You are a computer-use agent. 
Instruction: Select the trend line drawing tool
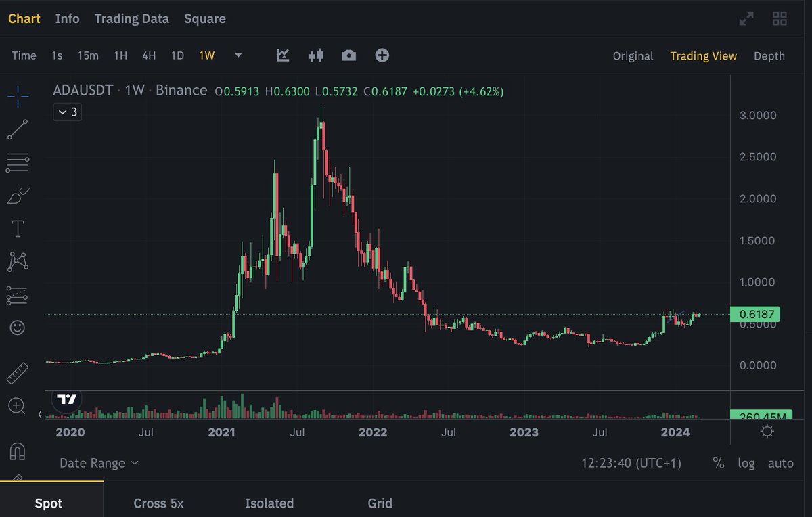click(x=18, y=129)
